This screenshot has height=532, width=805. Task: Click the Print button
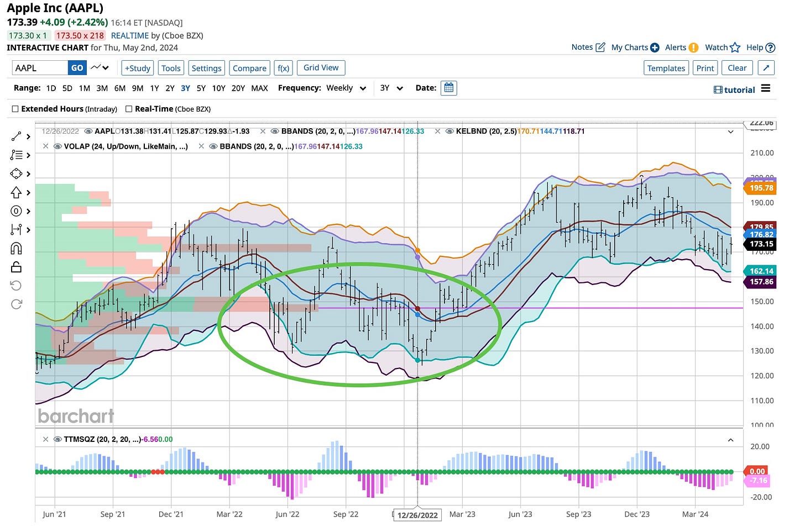click(x=705, y=68)
